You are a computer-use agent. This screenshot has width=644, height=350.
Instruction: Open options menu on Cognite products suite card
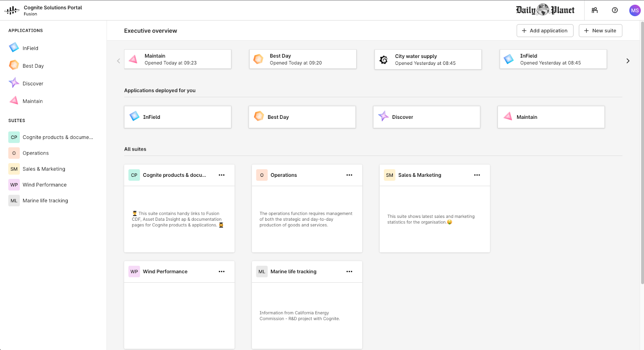pos(222,175)
